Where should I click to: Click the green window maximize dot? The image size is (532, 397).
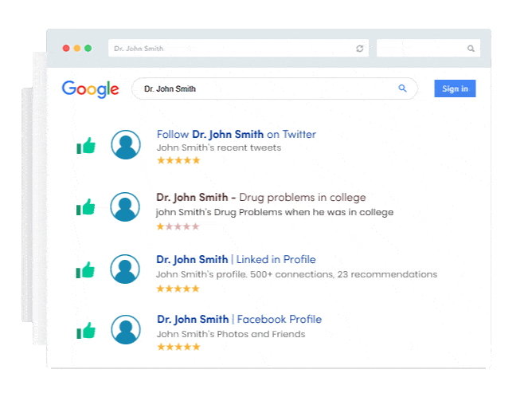pyautogui.click(x=88, y=48)
